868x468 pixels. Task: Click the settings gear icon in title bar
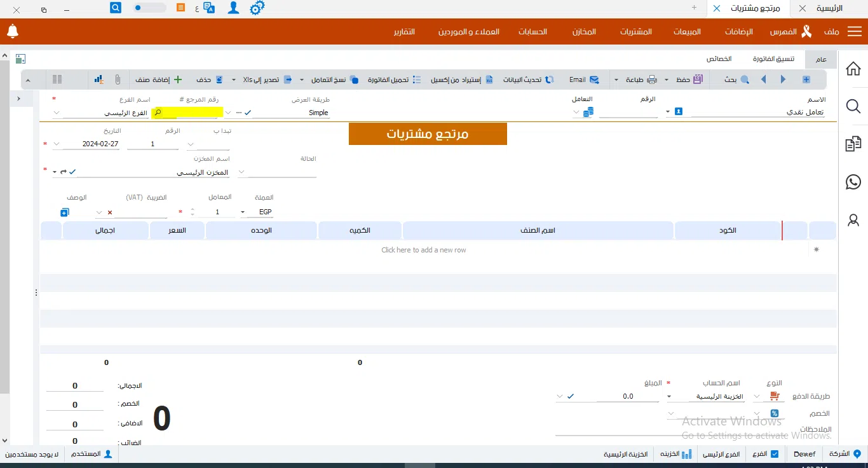coord(257,8)
